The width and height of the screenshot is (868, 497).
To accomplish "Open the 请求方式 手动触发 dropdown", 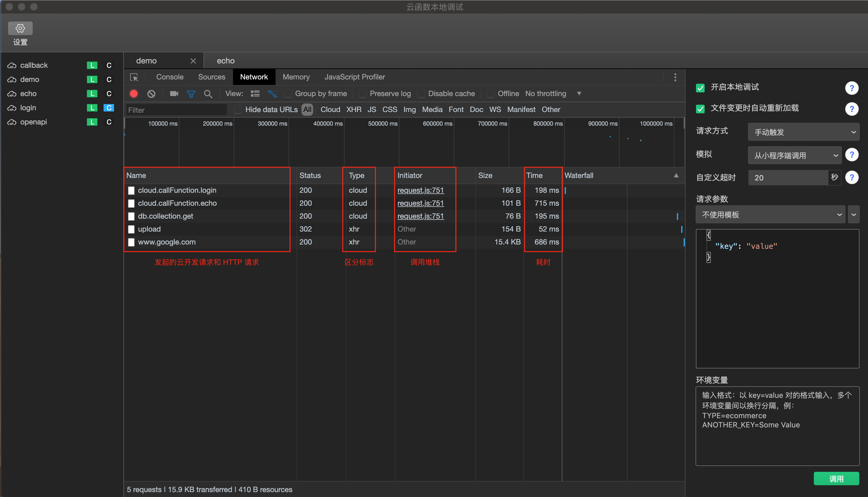I will (x=803, y=132).
